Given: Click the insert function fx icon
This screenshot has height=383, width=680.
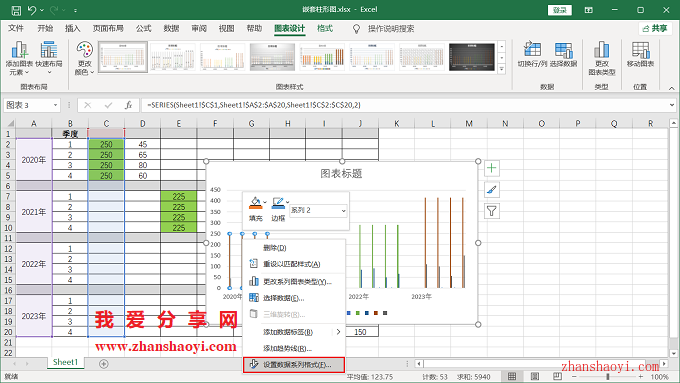Looking at the screenshot, I should click(x=128, y=105).
